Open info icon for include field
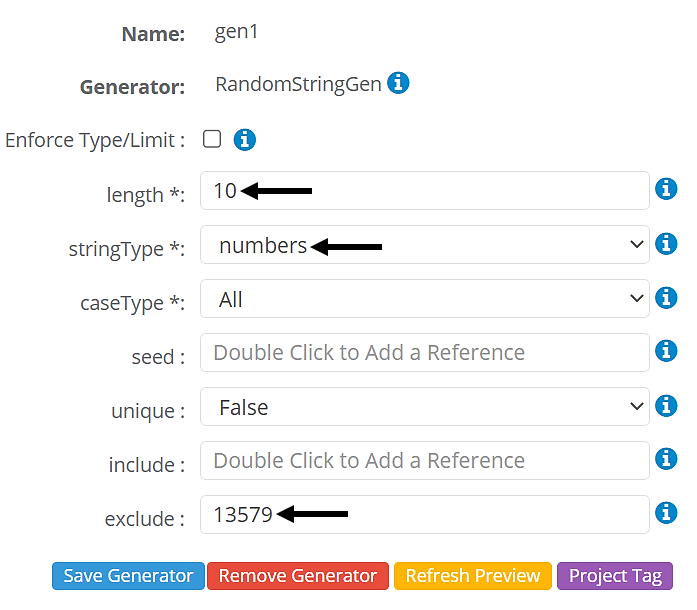The image size is (697, 610). click(666, 459)
